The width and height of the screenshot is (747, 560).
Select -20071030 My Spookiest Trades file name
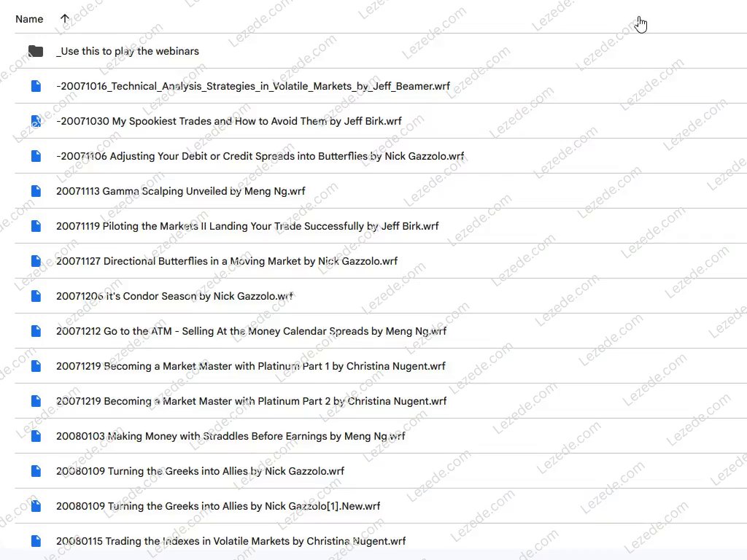click(228, 121)
